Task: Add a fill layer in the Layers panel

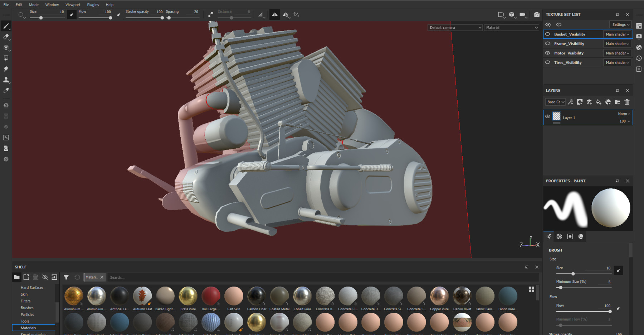Action: click(x=599, y=102)
